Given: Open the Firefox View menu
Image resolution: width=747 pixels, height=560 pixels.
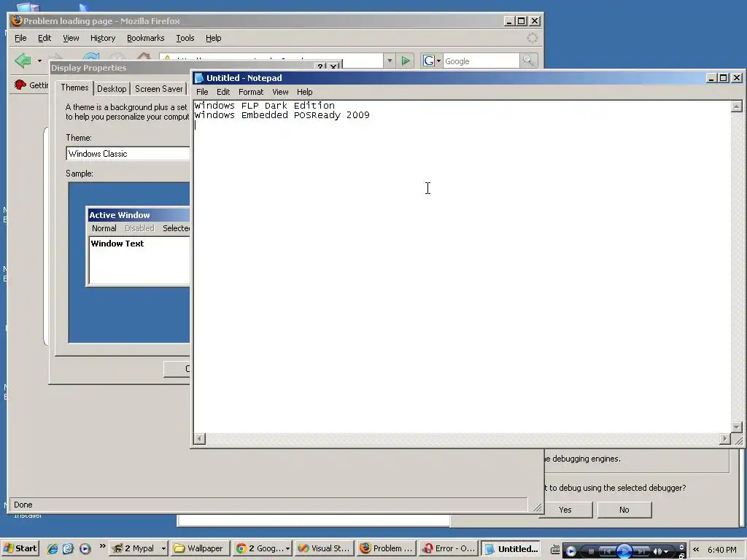Looking at the screenshot, I should pos(71,38).
